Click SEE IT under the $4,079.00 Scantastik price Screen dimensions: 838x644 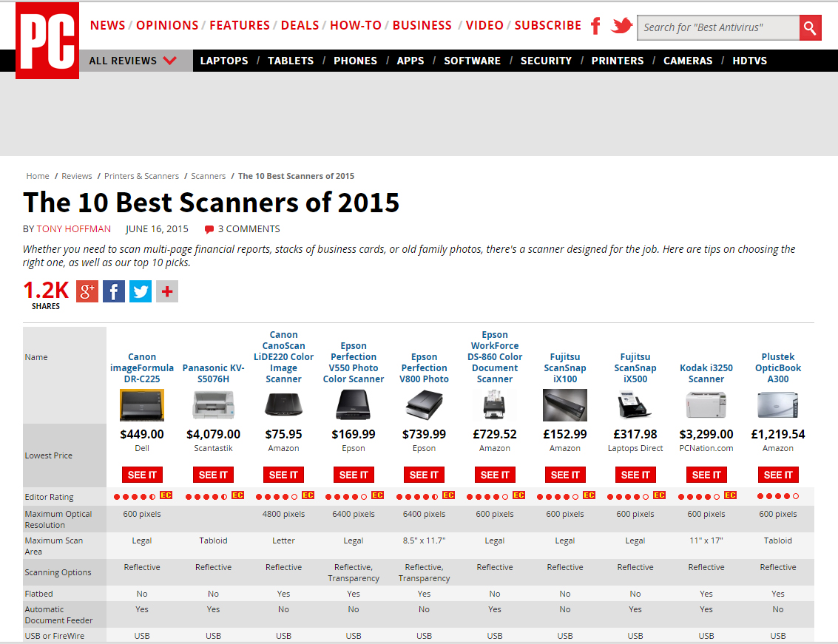coord(213,475)
